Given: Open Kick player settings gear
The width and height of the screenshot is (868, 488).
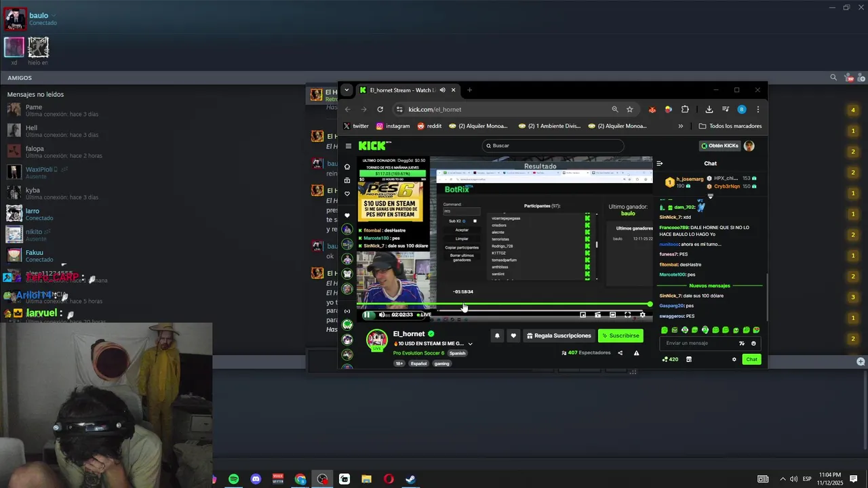Looking at the screenshot, I should pos(642,314).
